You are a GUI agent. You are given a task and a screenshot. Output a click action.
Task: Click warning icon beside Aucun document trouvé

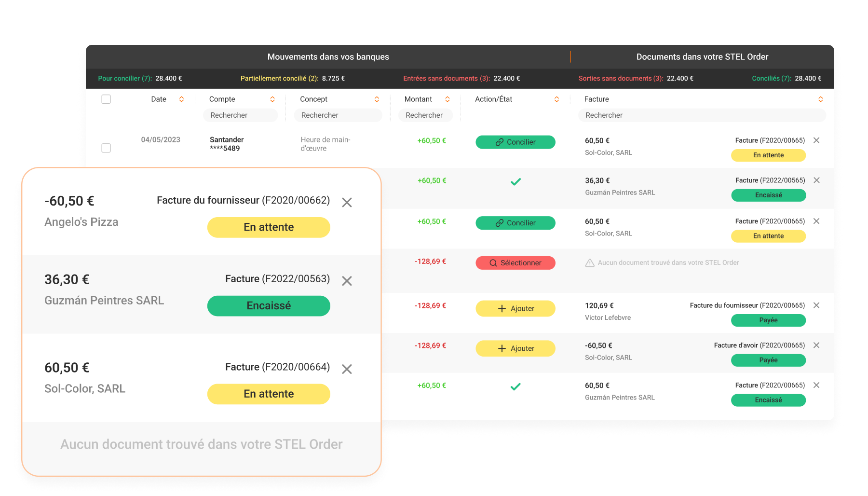590,263
